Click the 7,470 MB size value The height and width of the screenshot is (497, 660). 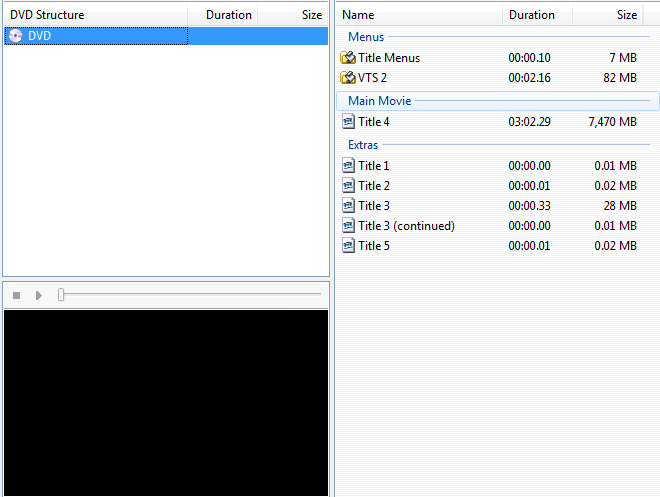(x=612, y=122)
